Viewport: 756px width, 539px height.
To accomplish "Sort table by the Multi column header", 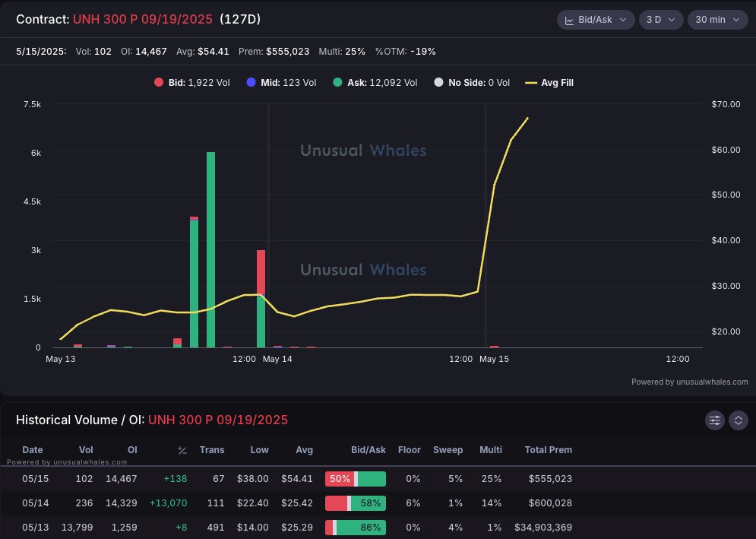I will [491, 450].
